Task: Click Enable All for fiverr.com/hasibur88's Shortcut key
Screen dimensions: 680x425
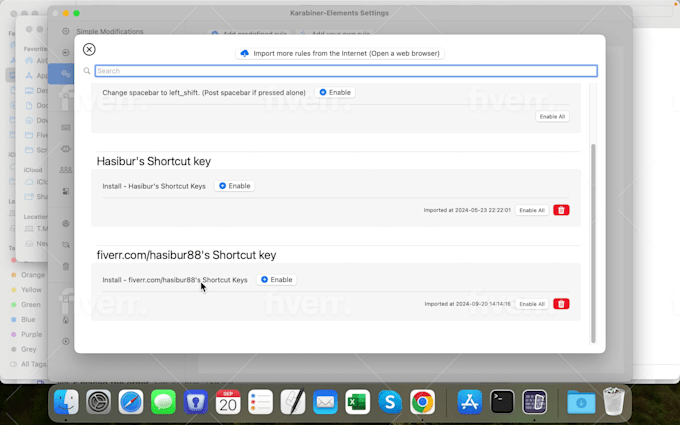Action: [532, 304]
